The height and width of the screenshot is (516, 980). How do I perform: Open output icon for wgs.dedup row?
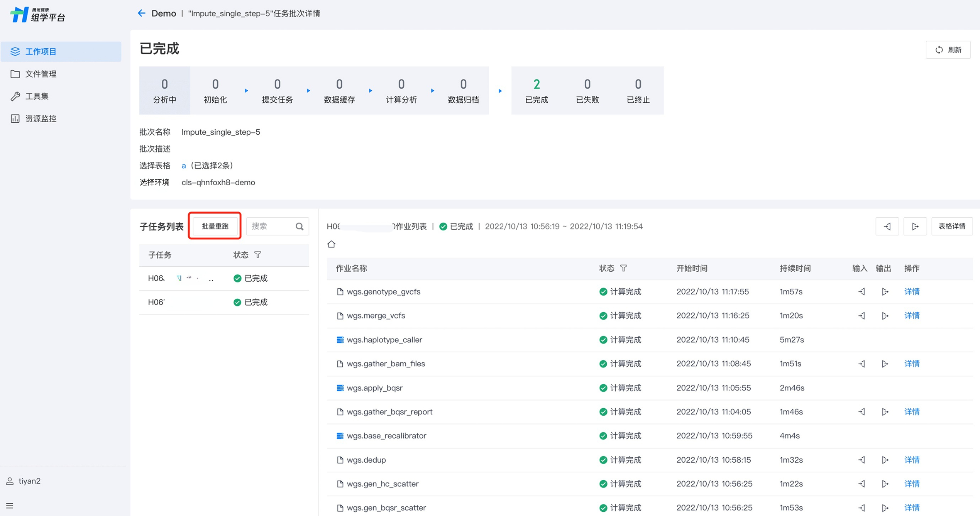pos(885,460)
